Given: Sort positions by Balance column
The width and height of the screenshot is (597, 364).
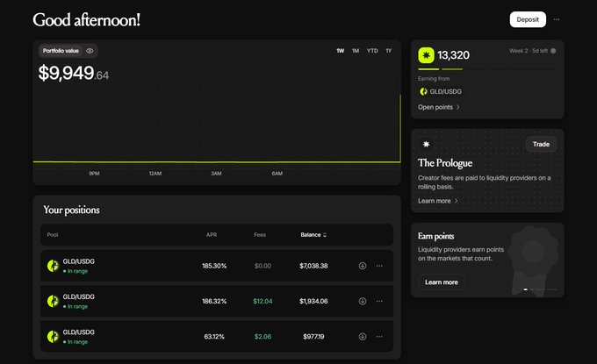Looking at the screenshot, I should point(313,235).
